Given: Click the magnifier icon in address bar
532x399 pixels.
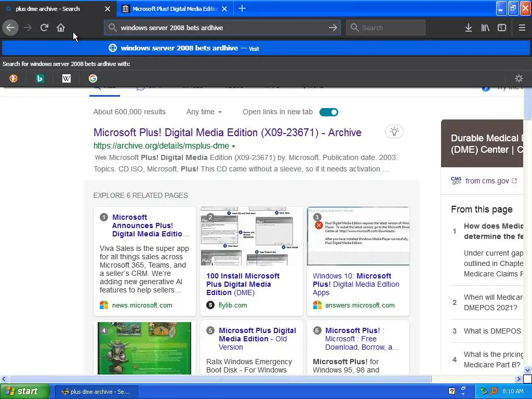Looking at the screenshot, I should click(112, 28).
